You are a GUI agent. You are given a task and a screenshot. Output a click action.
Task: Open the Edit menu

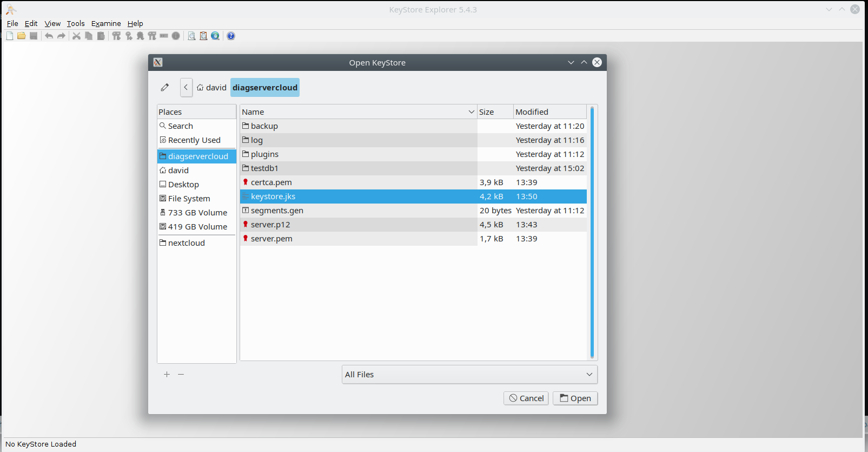[x=31, y=23]
